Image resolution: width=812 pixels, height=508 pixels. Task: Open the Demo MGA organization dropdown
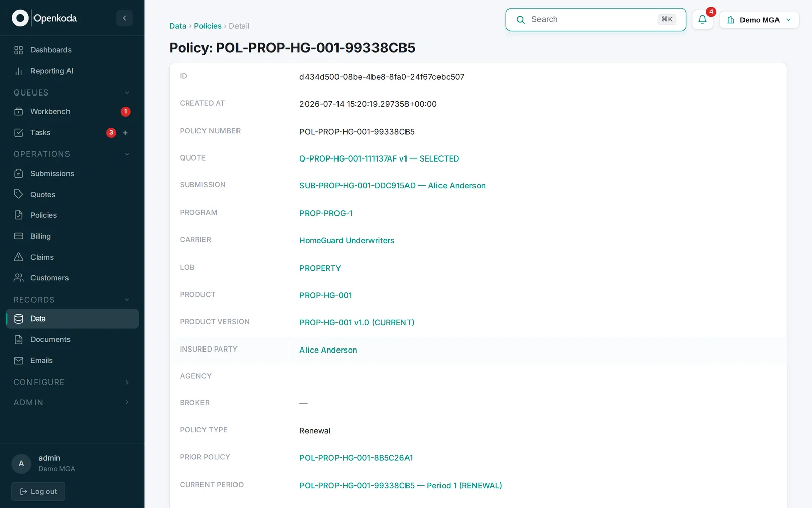[759, 20]
